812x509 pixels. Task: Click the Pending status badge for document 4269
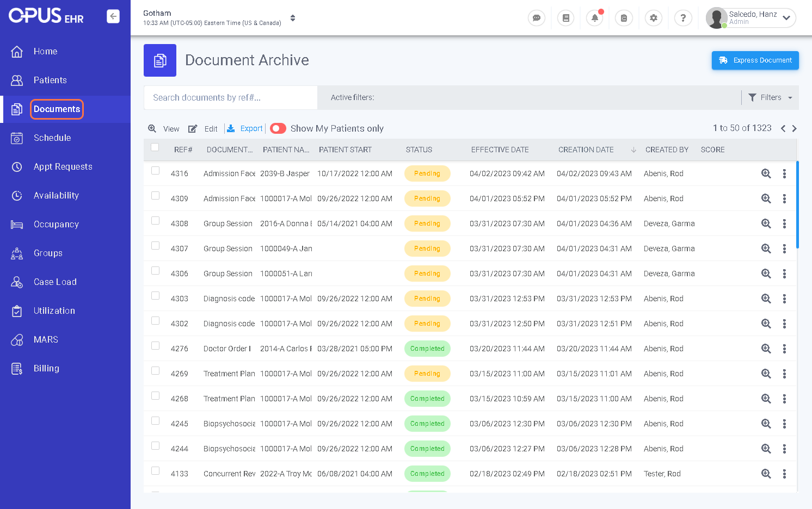click(x=427, y=374)
